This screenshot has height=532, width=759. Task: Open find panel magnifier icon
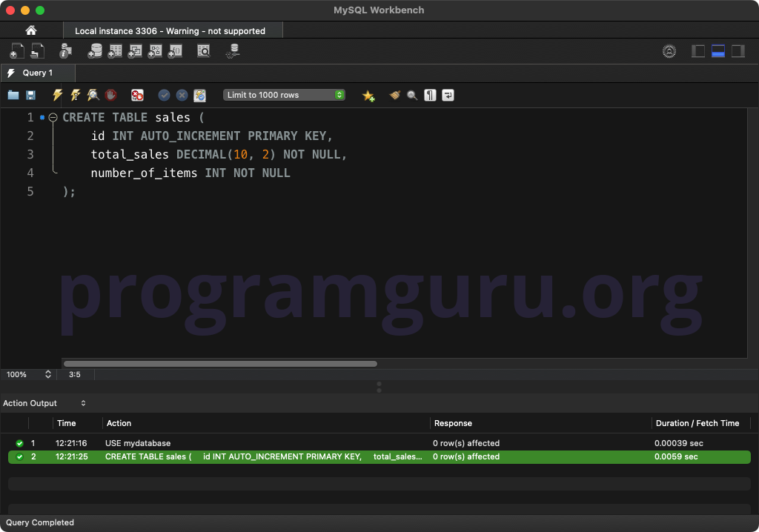click(412, 96)
